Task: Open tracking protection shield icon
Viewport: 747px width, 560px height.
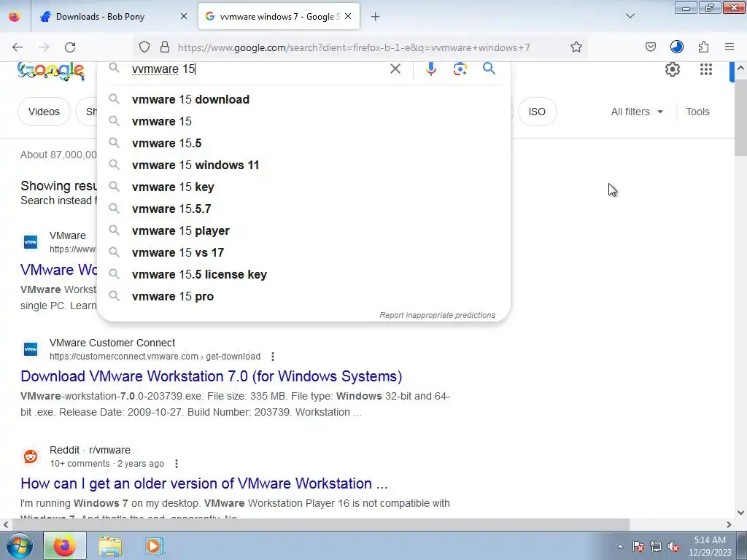Action: tap(144, 47)
